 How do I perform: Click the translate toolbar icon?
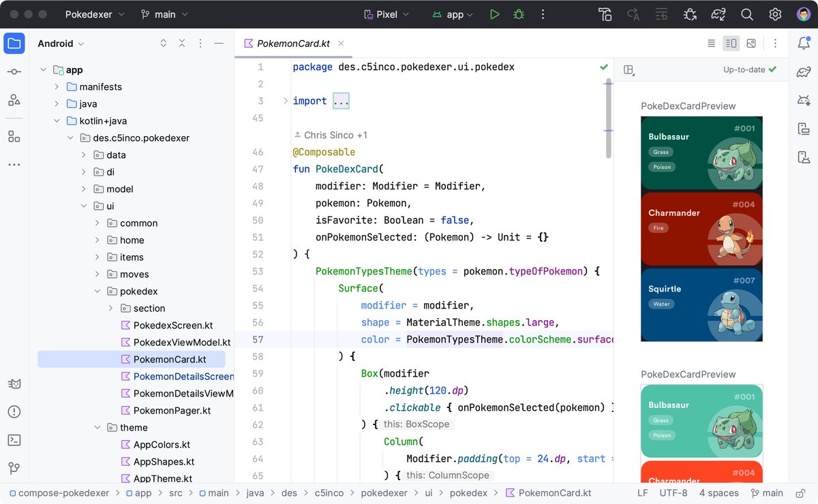click(633, 14)
